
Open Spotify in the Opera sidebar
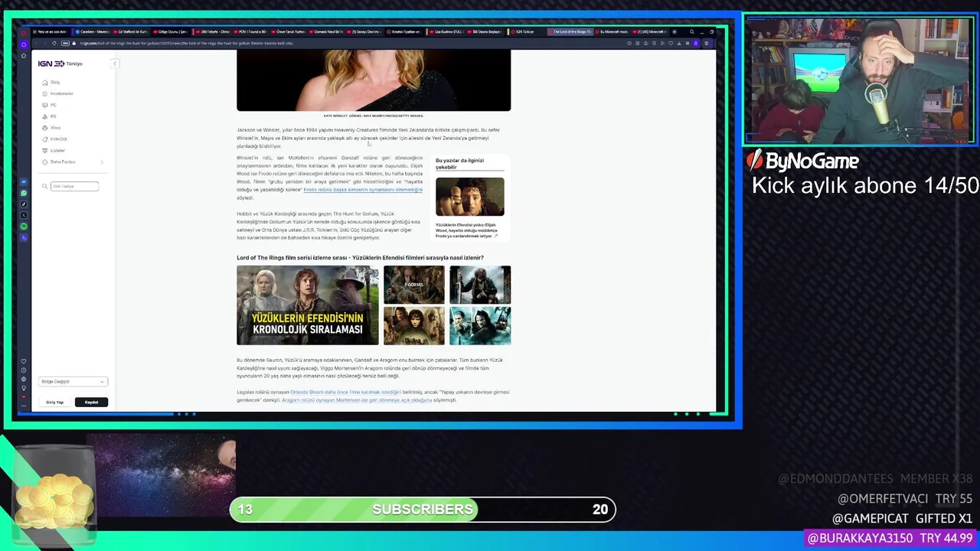24,227
